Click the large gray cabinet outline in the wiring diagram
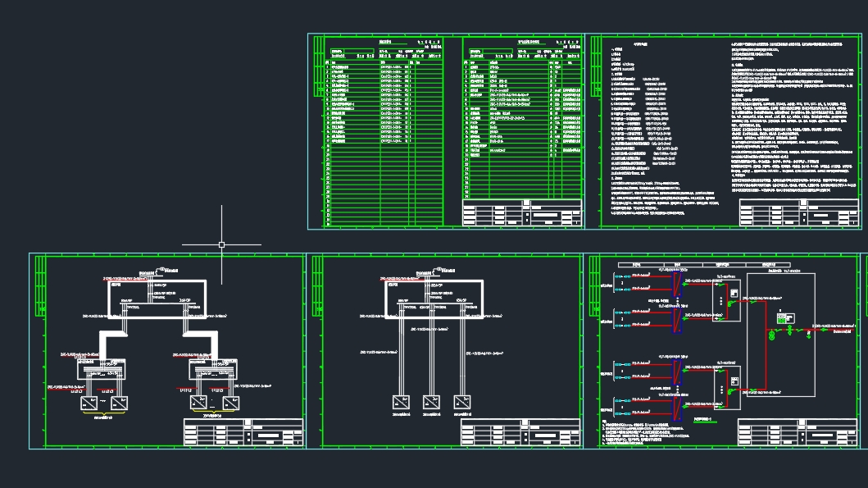This screenshot has height=488, width=868. (781, 335)
